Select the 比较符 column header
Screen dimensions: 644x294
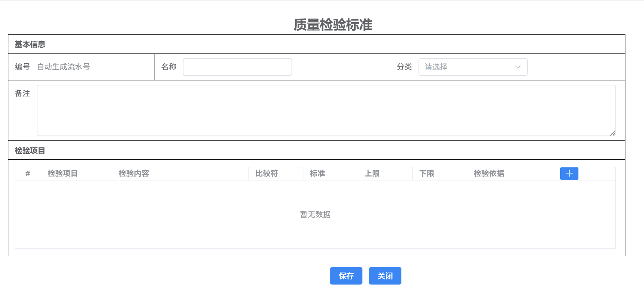coord(266,174)
